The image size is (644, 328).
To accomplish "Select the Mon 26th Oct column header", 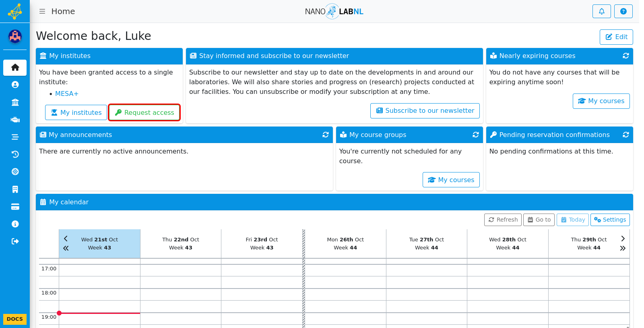I will pos(345,243).
